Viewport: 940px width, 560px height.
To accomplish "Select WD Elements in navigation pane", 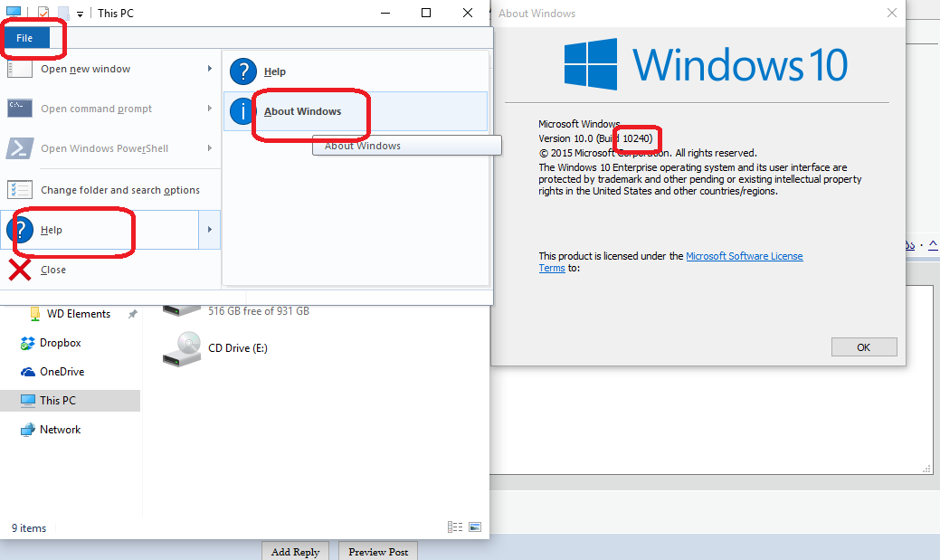I will coord(79,314).
